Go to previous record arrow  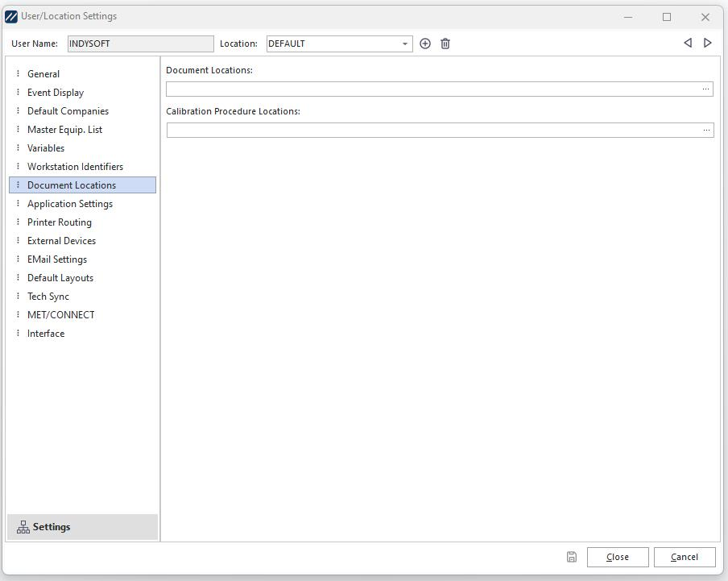tap(688, 44)
